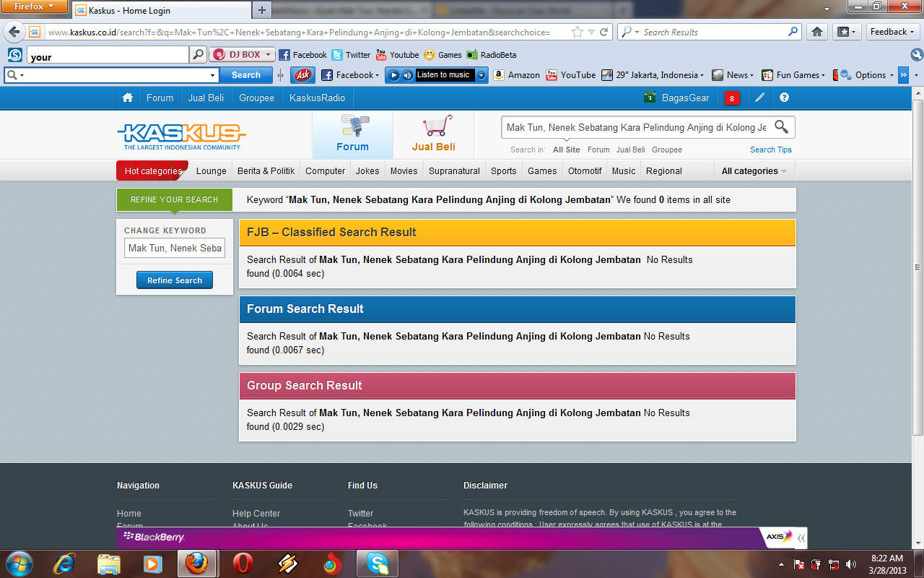Select the Regional category
Screen dimensions: 924x578
(x=664, y=171)
